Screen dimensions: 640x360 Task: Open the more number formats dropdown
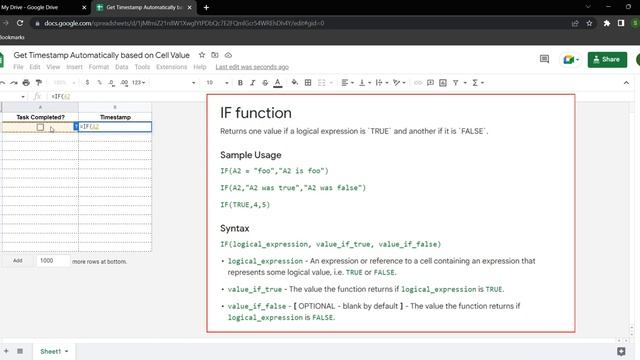pyautogui.click(x=139, y=83)
